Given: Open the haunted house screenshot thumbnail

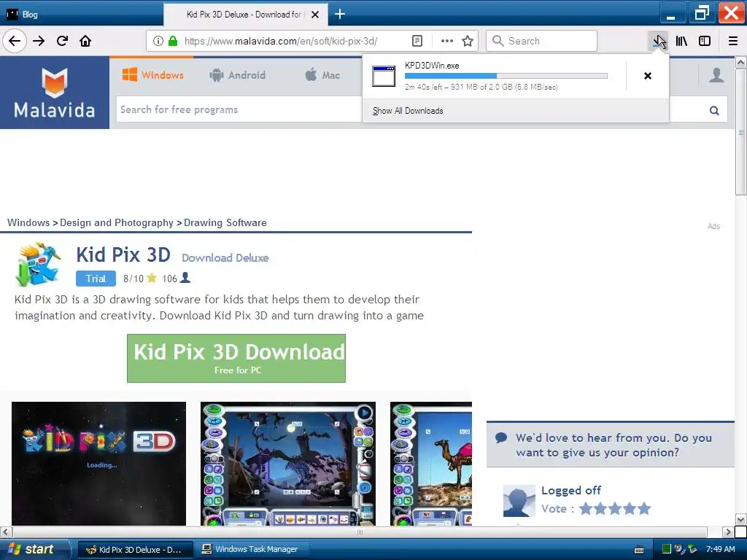Looking at the screenshot, I should (x=287, y=464).
